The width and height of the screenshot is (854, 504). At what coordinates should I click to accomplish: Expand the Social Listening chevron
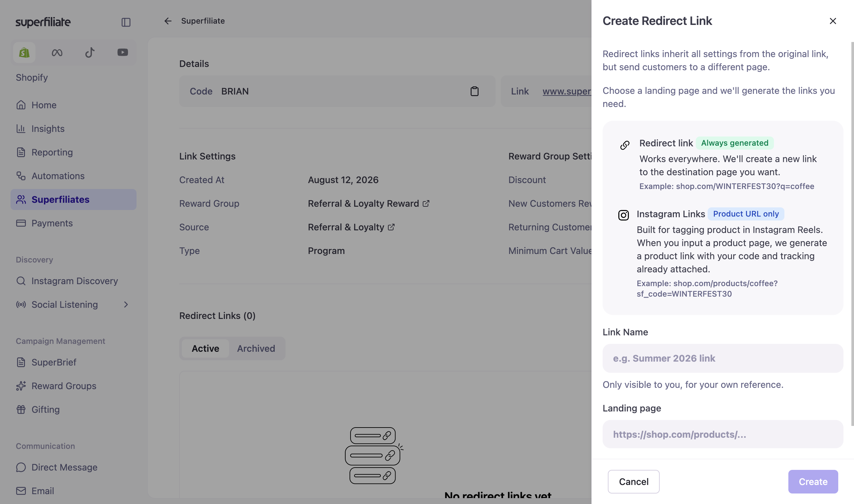click(126, 304)
